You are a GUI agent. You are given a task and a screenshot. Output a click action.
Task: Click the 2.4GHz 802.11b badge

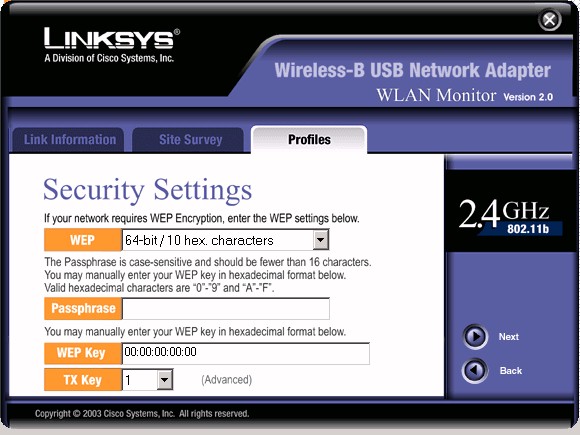coord(510,218)
